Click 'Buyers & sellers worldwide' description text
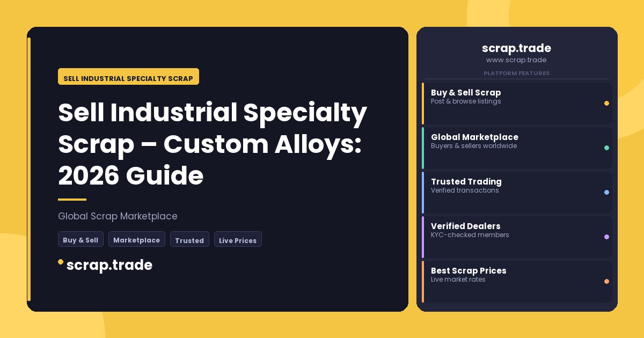The width and height of the screenshot is (644, 338). coord(474,146)
